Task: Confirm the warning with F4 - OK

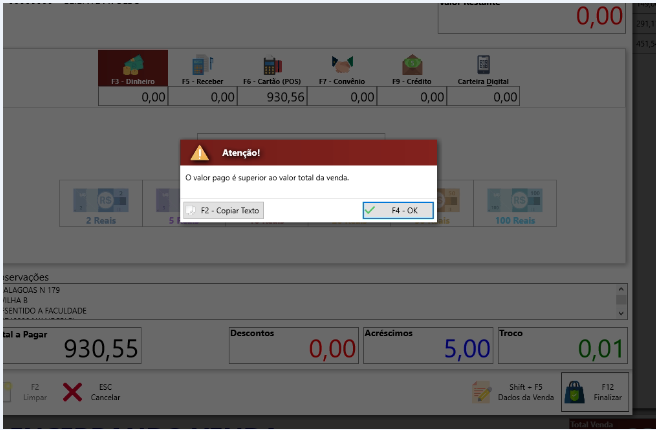Action: tap(398, 210)
